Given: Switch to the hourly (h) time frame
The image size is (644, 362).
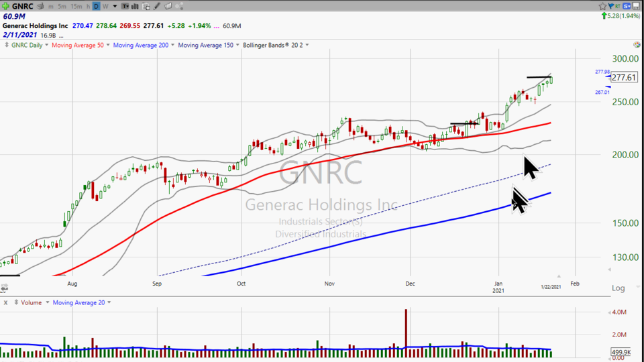Looking at the screenshot, I should 88,6.
